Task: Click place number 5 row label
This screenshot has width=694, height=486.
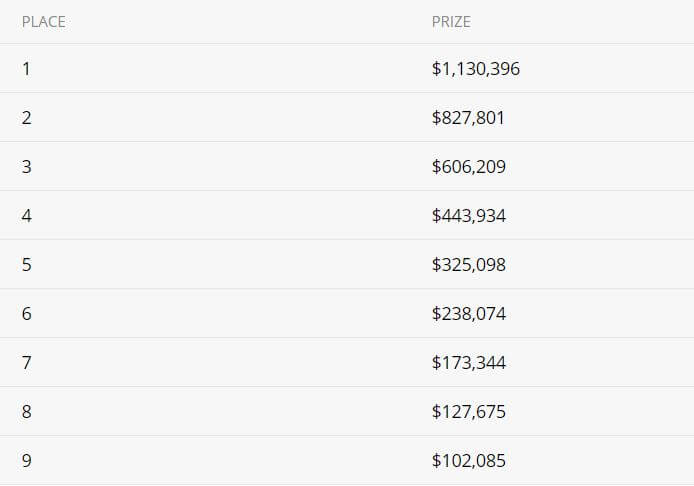Action: [27, 265]
